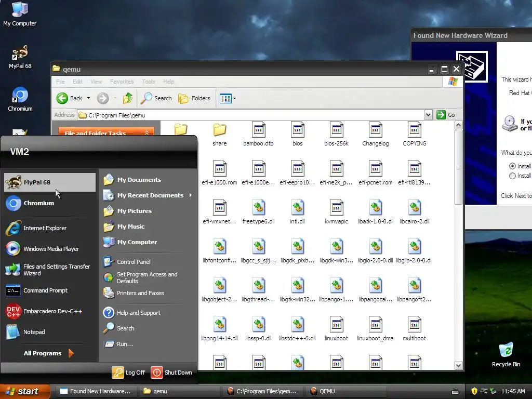Toggle the Folders pane button

tap(194, 98)
